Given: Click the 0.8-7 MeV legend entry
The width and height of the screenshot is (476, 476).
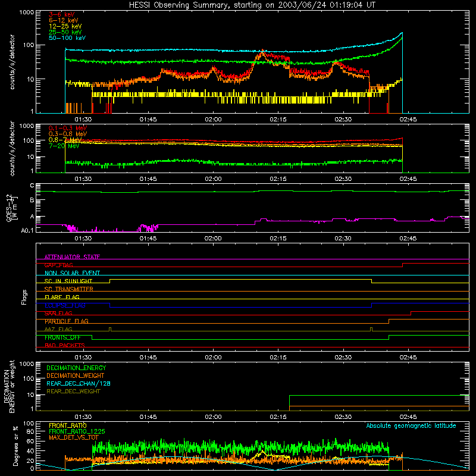Looking at the screenshot, I should (x=65, y=140).
